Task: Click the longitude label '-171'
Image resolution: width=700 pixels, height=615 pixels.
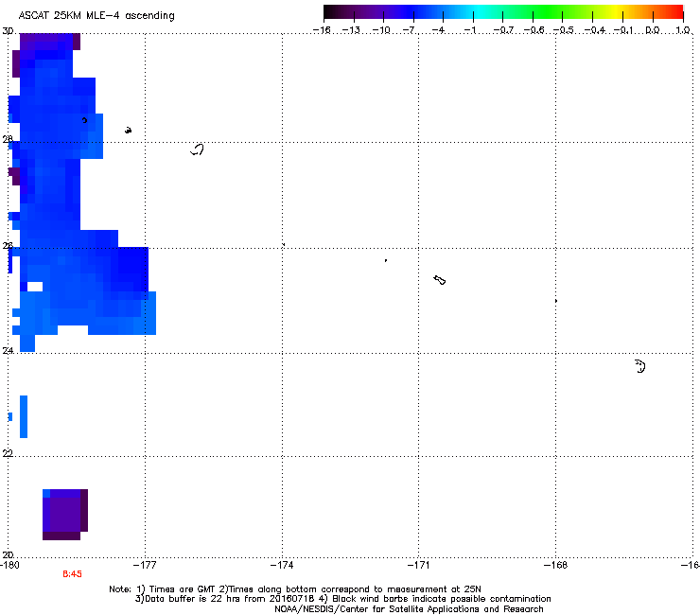Action: coord(418,565)
